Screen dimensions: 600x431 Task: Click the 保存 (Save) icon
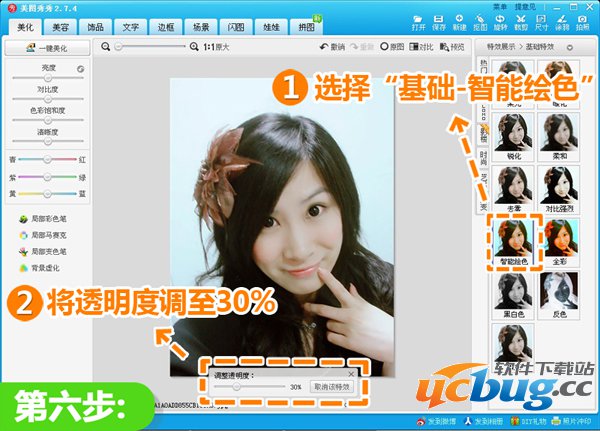(x=439, y=24)
